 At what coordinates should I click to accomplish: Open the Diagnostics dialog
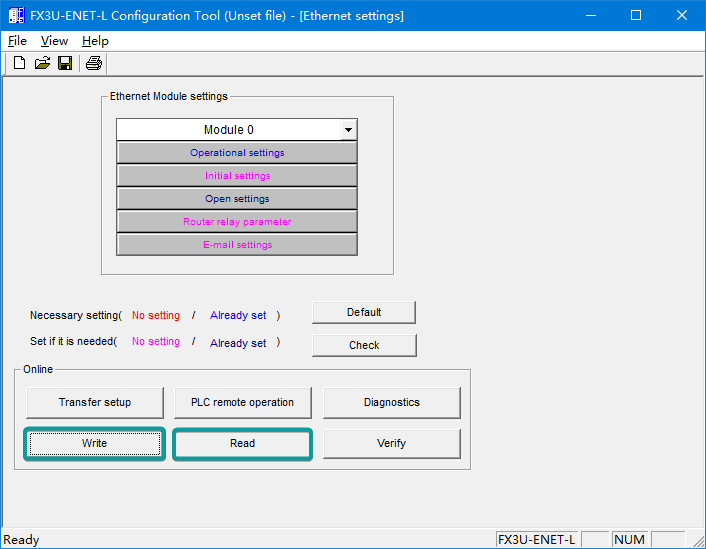391,402
